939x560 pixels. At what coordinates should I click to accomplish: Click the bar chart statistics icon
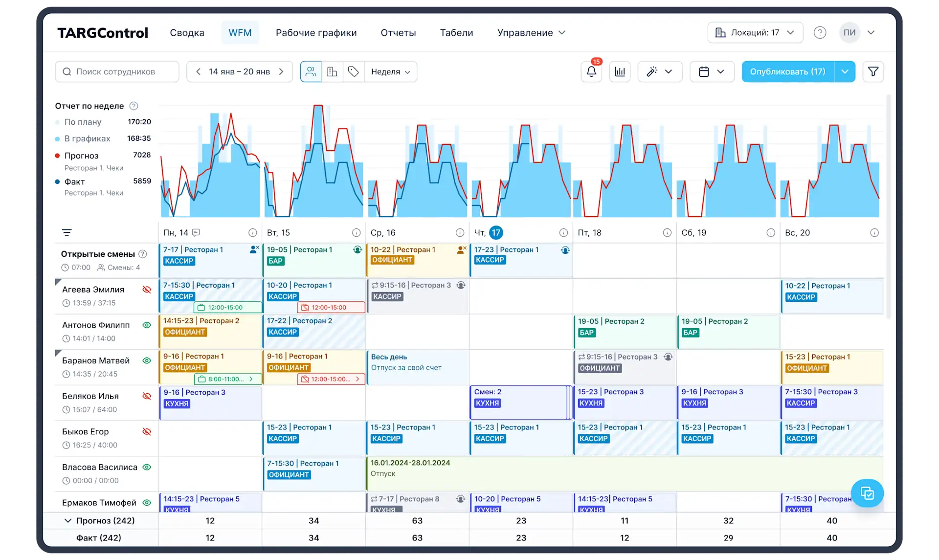coord(620,72)
